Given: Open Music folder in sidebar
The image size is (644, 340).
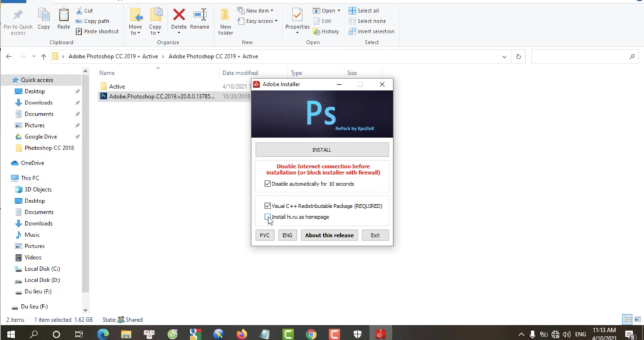Looking at the screenshot, I should pos(32,235).
